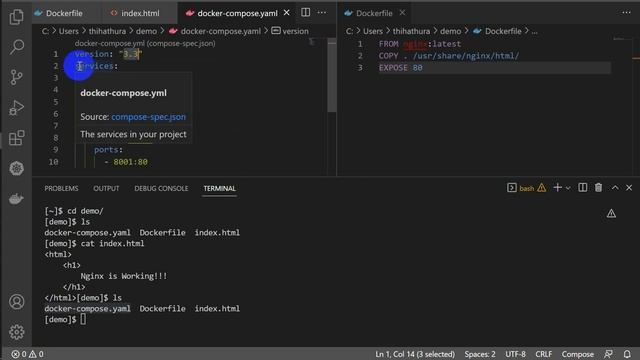This screenshot has height=360, width=640.
Task: Open the Docker view in activity bar
Action: pyautogui.click(x=16, y=199)
